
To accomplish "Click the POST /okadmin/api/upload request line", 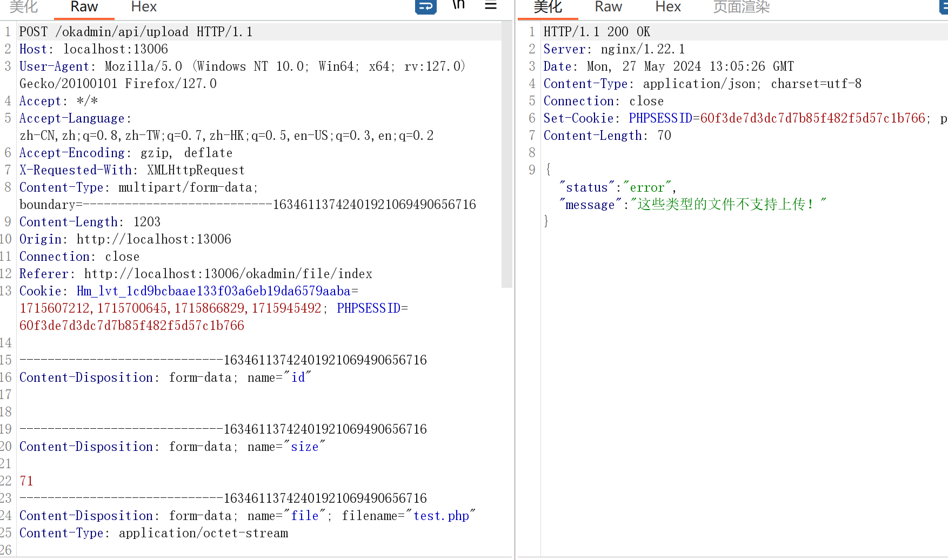I will (x=136, y=32).
